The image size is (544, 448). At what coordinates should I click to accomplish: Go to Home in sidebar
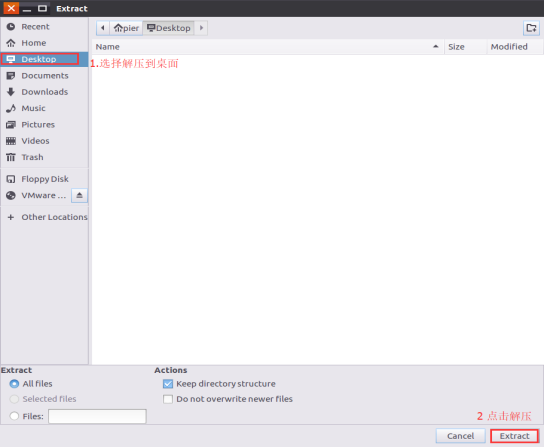click(x=44, y=43)
